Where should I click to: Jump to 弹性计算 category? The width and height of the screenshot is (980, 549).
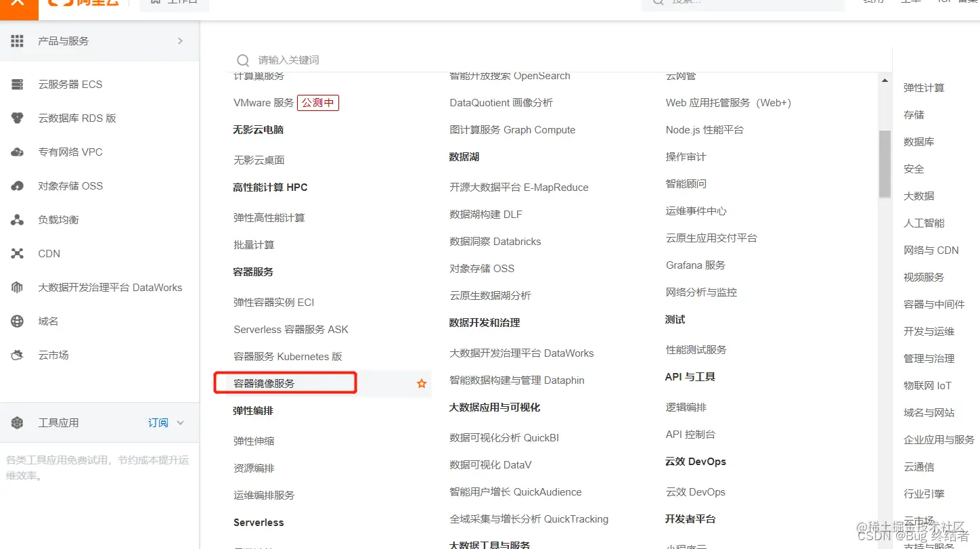[x=924, y=88]
